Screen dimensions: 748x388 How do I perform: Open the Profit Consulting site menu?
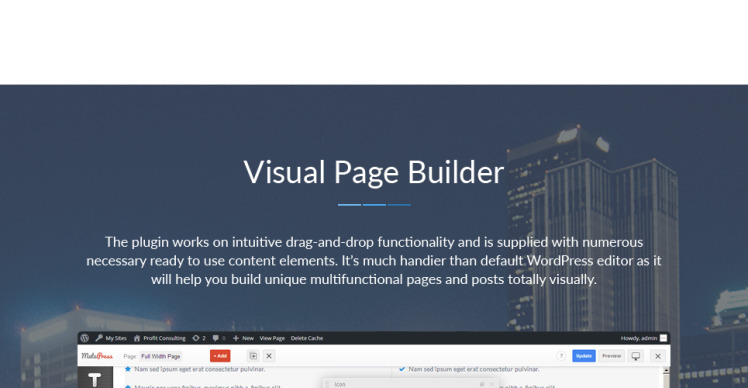pyautogui.click(x=159, y=338)
